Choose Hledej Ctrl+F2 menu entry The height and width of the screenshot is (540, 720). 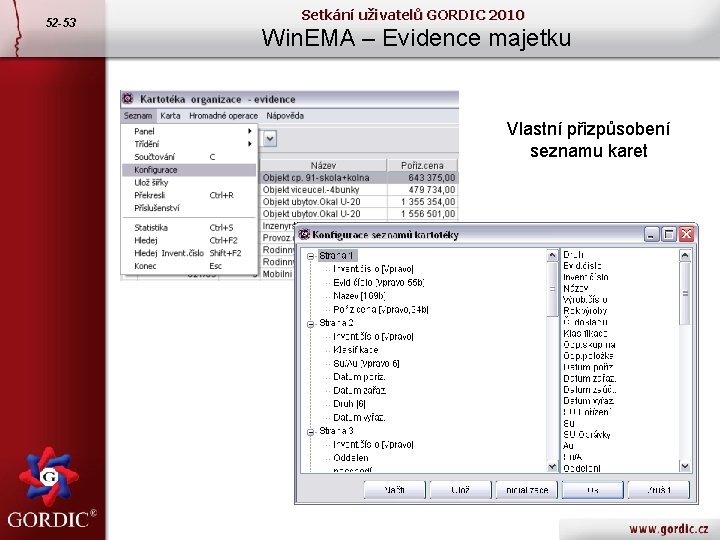[189, 240]
